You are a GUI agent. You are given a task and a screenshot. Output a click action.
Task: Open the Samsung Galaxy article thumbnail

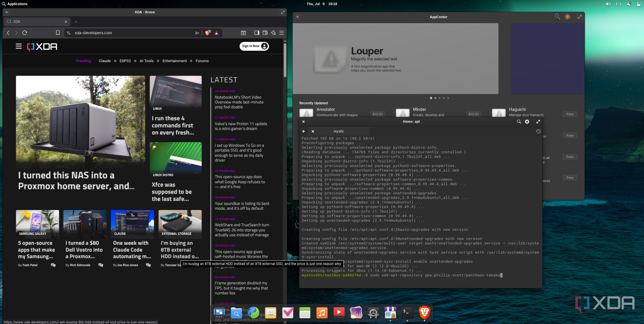coord(37,224)
